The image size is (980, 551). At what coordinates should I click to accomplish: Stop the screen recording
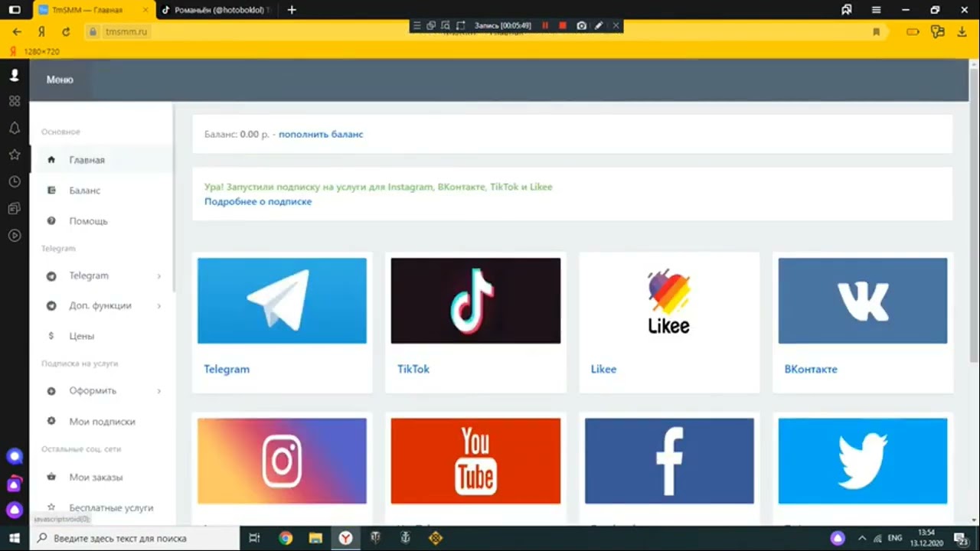coord(563,25)
